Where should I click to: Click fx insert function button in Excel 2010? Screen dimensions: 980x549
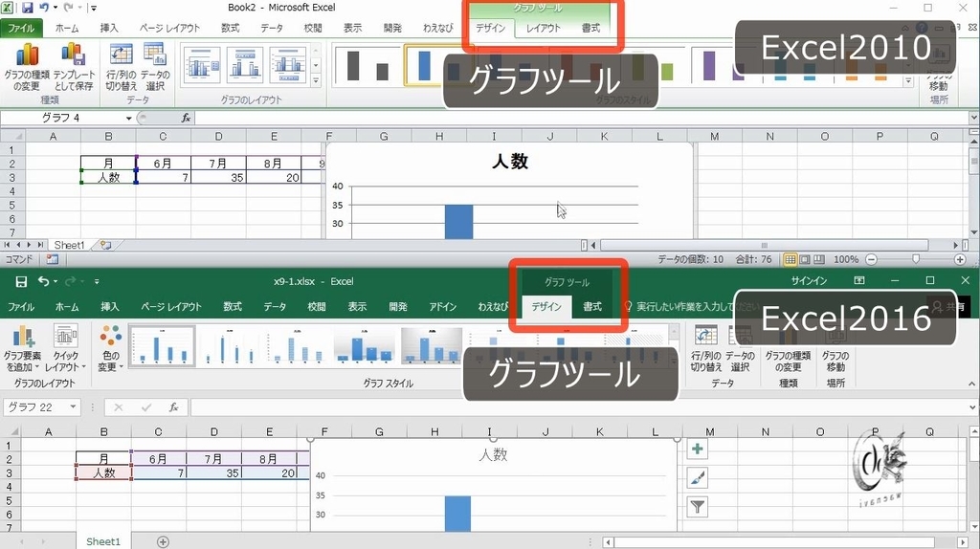click(x=186, y=118)
